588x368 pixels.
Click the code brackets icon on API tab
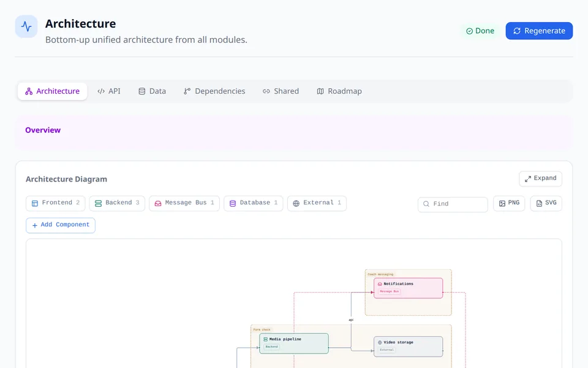click(101, 91)
